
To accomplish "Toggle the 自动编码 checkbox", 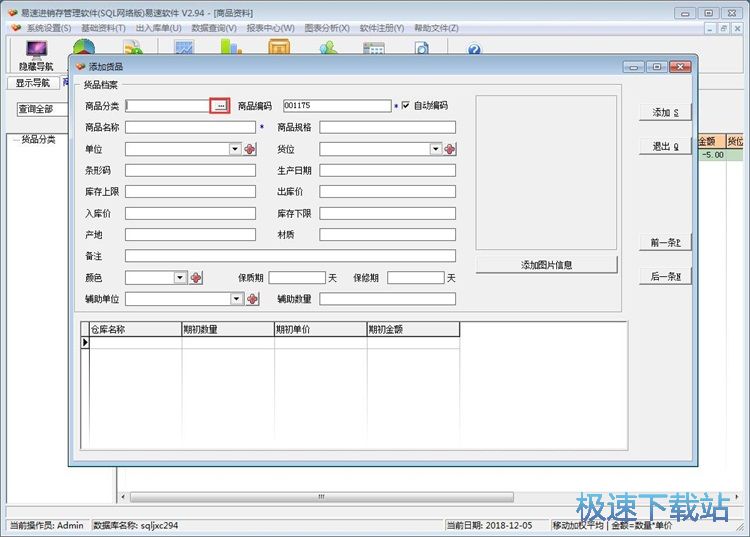I will click(406, 106).
